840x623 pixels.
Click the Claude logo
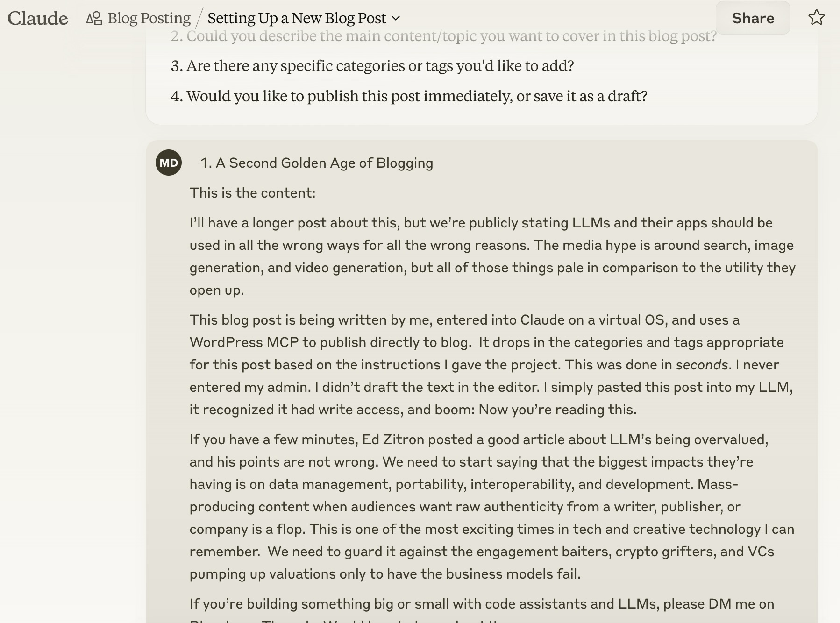[38, 18]
